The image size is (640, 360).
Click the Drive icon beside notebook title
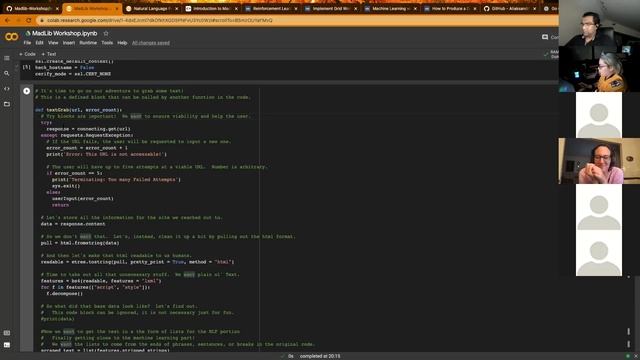[28, 33]
